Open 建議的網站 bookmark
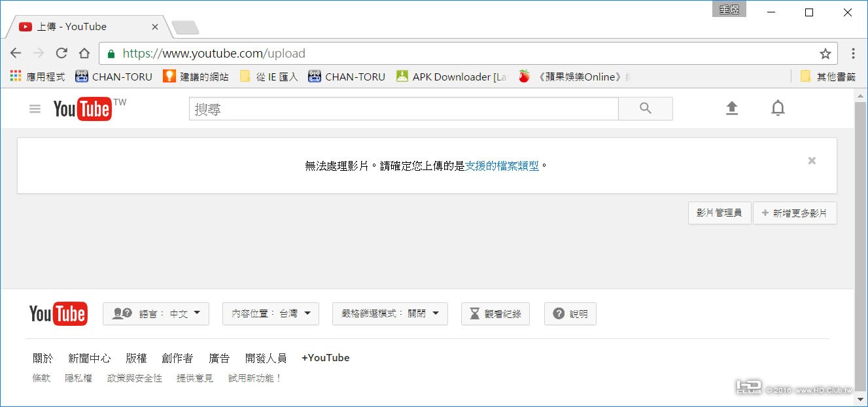868x407 pixels. (x=196, y=77)
